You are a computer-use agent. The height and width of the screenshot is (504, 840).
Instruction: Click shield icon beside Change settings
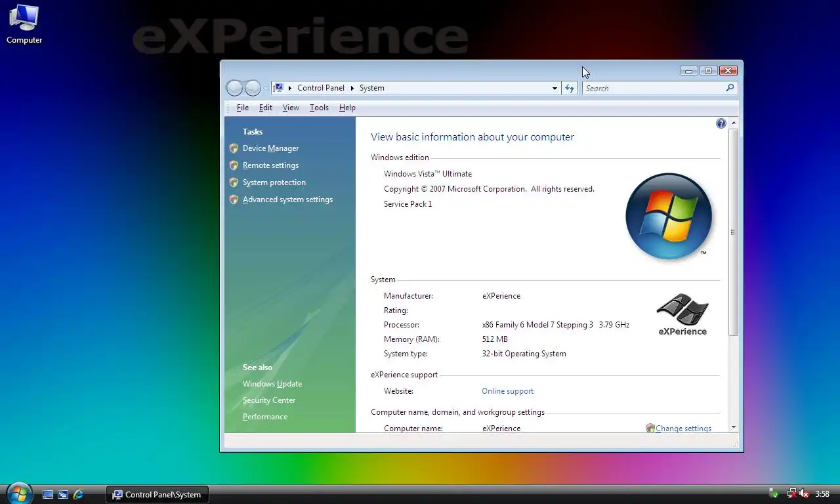(x=650, y=429)
